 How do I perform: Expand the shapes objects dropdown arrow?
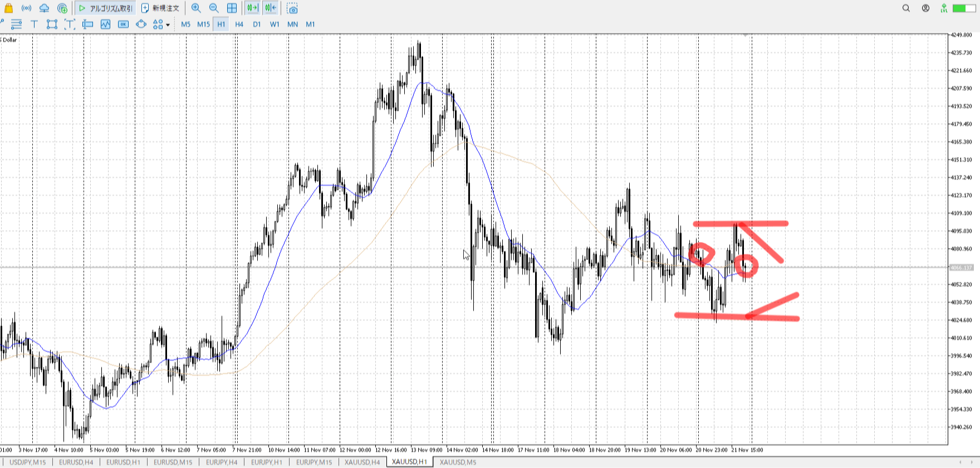(x=168, y=25)
